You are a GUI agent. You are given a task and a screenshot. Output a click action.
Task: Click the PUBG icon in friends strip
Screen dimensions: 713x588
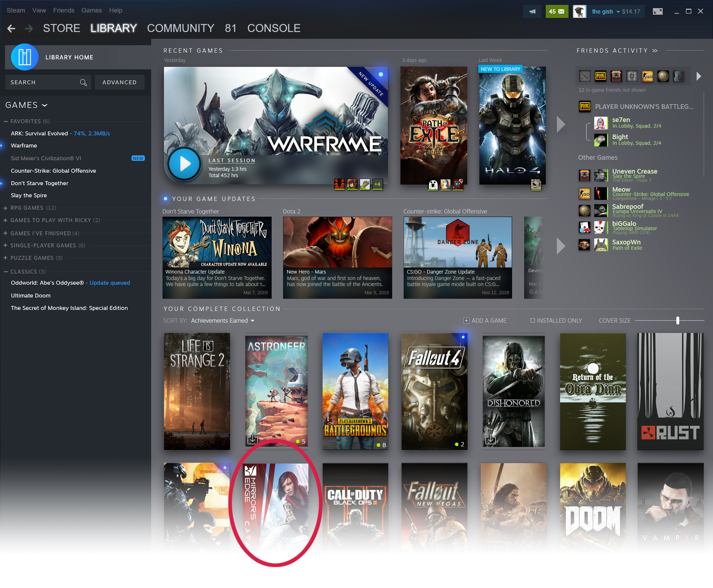(x=600, y=76)
